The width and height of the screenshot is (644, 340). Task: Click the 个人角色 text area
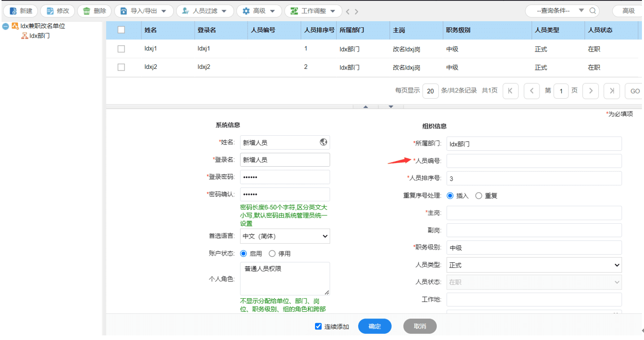tap(285, 278)
